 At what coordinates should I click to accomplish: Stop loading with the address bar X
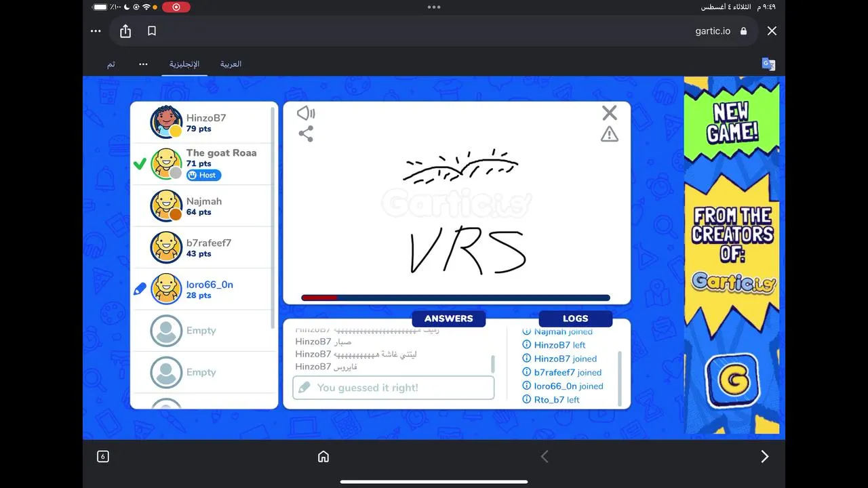[772, 31]
